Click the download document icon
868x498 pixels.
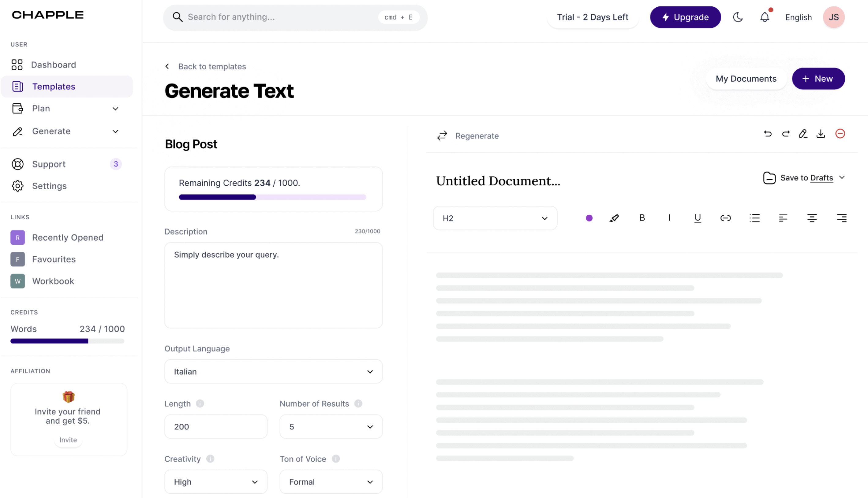coord(821,134)
